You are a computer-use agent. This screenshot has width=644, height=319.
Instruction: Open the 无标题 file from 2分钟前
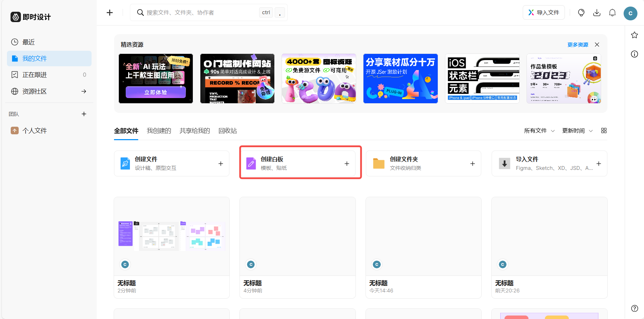[x=172, y=248]
